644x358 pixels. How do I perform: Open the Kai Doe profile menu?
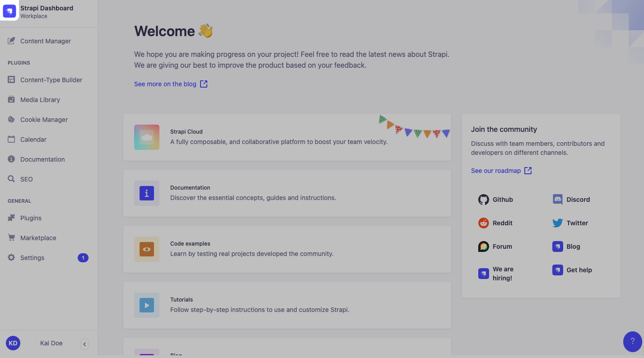click(x=51, y=343)
